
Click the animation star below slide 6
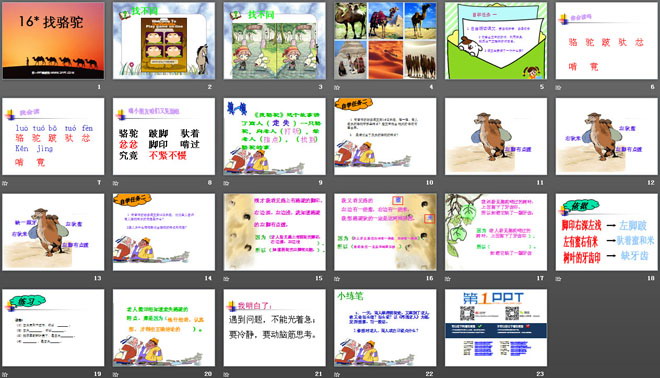558,88
